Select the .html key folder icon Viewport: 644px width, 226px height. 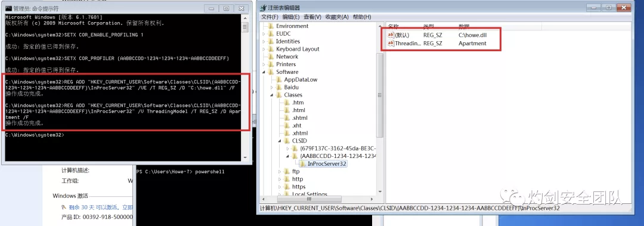[x=287, y=110]
